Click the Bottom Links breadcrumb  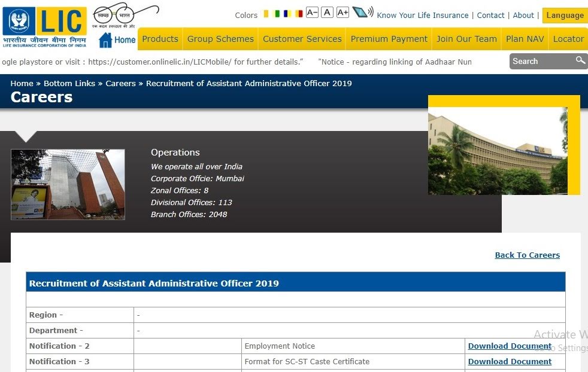click(x=69, y=84)
